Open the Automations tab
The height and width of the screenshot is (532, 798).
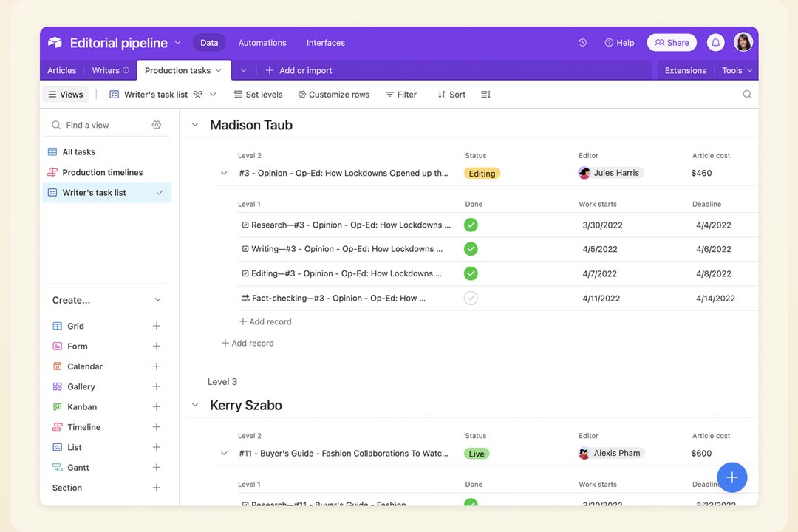pos(262,43)
